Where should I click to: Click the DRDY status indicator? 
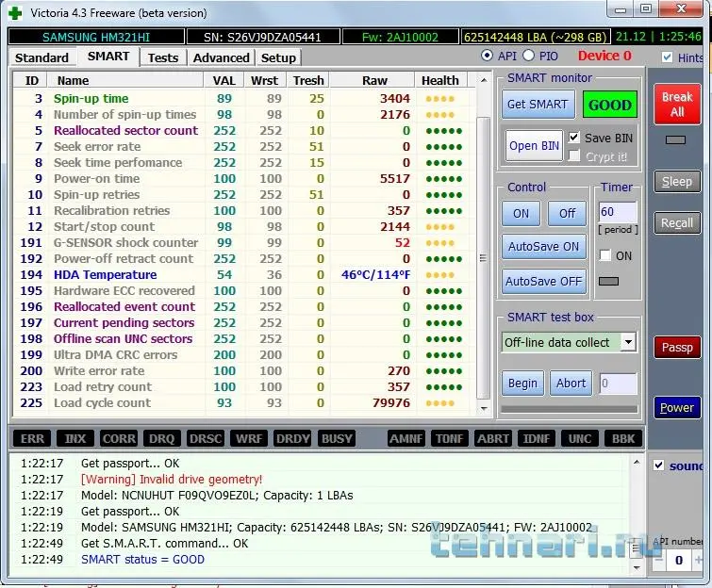point(293,439)
